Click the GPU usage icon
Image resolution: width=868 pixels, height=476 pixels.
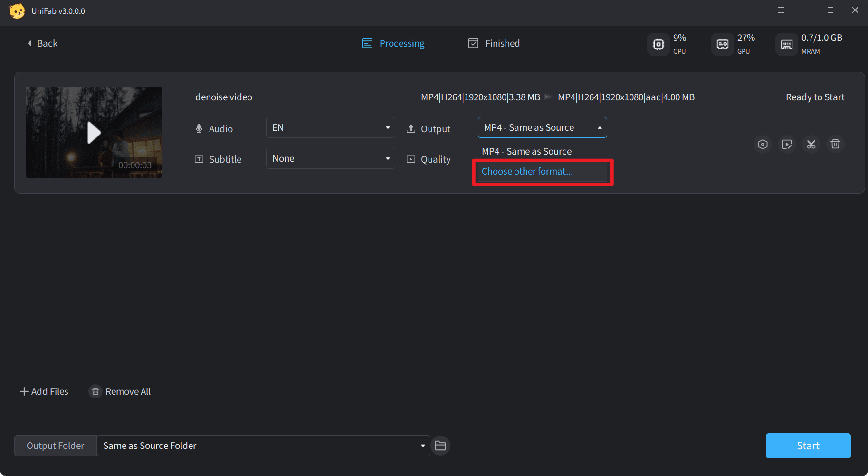723,44
